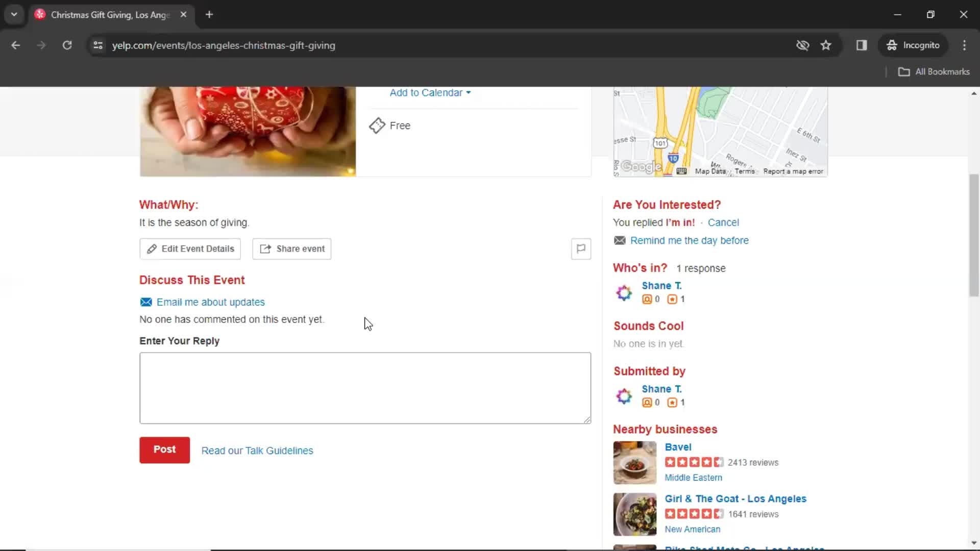The image size is (980, 551).
Task: Click the Cancel attendance link
Action: point(724,222)
